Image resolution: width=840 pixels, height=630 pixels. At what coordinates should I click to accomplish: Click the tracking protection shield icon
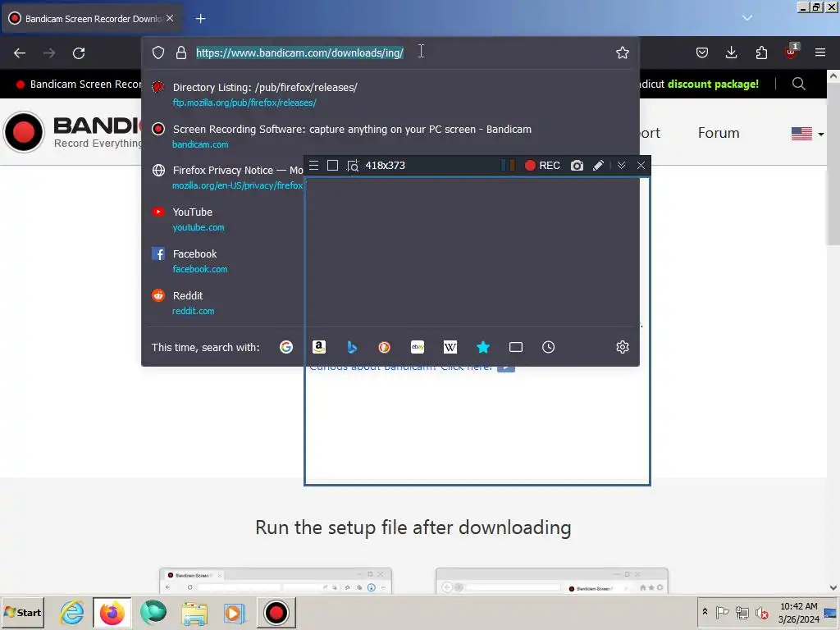tap(158, 52)
